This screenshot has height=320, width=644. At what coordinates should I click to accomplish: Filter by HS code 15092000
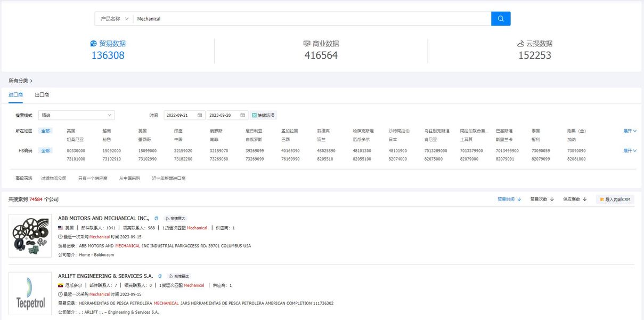tap(111, 151)
